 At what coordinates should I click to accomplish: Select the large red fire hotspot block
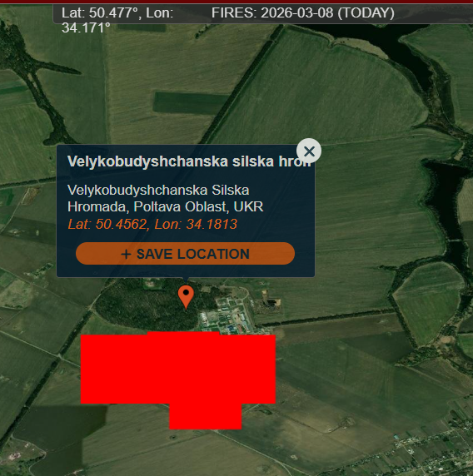point(177,368)
